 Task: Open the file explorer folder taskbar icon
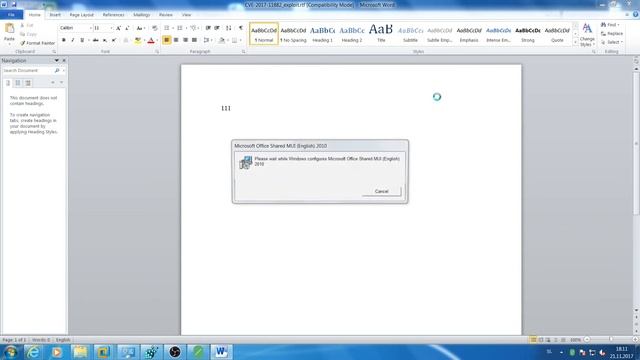pyautogui.click(x=80, y=352)
